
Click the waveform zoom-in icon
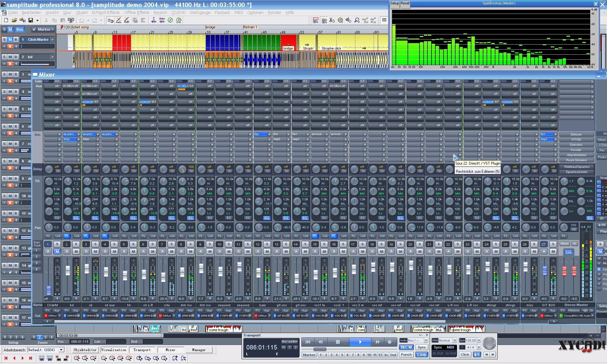click(x=175, y=358)
